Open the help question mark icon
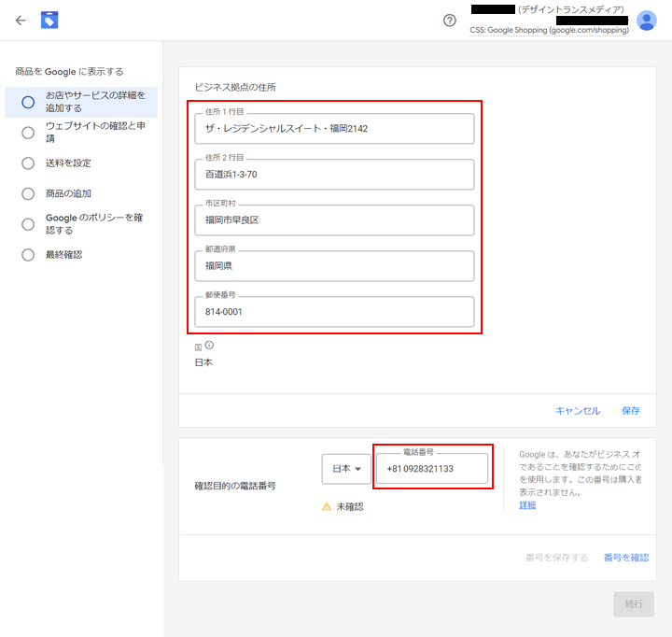The width and height of the screenshot is (672, 637). 449,21
